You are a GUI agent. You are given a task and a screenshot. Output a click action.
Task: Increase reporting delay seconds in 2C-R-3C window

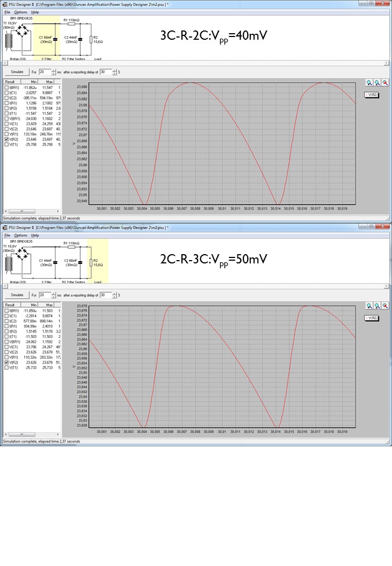pyautogui.click(x=114, y=293)
